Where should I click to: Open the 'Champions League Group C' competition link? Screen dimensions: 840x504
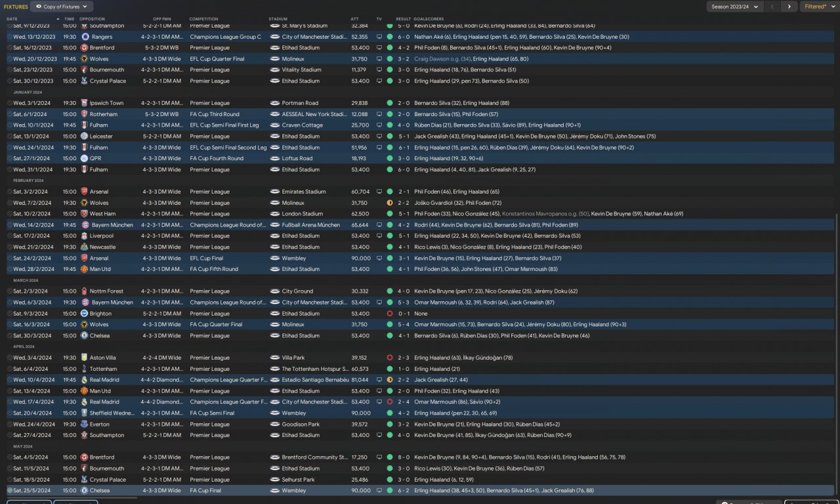(x=225, y=37)
